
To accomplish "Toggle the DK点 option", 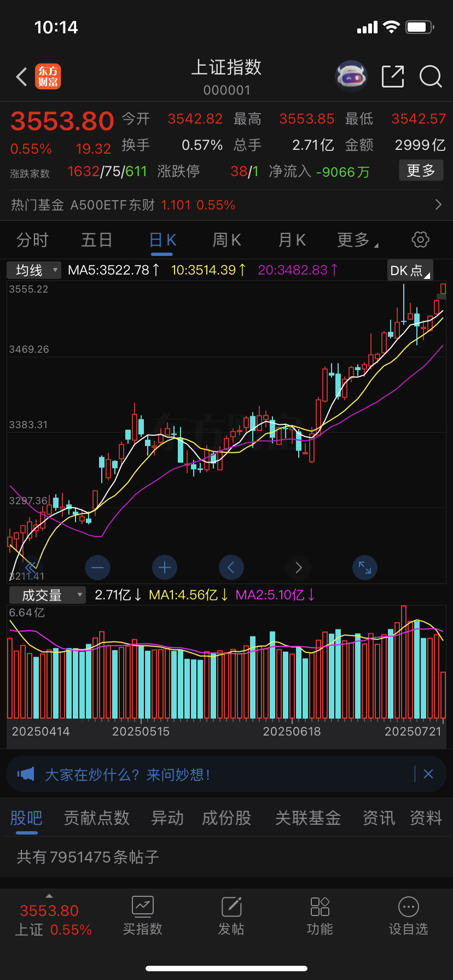I will pyautogui.click(x=410, y=270).
